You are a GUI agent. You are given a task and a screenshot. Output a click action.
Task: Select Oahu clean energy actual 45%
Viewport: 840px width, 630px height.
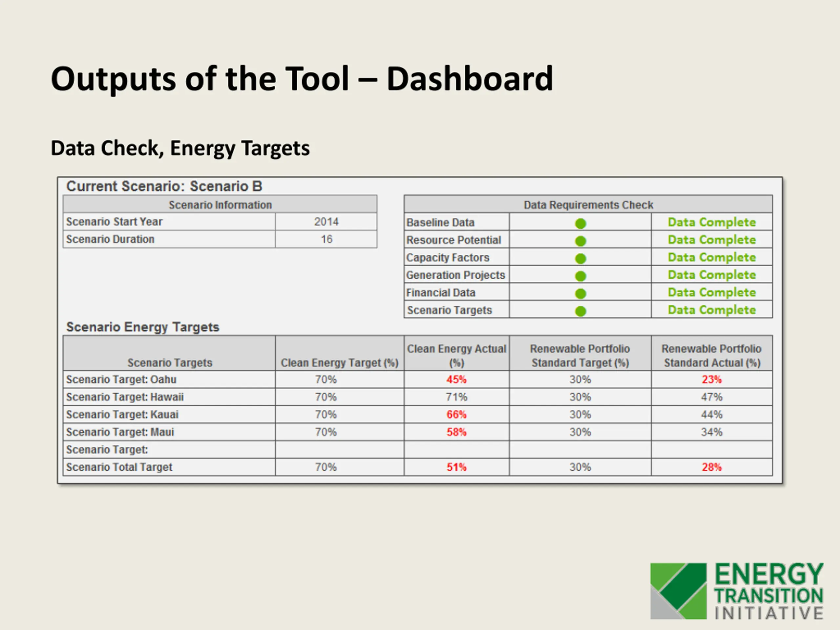pyautogui.click(x=456, y=379)
